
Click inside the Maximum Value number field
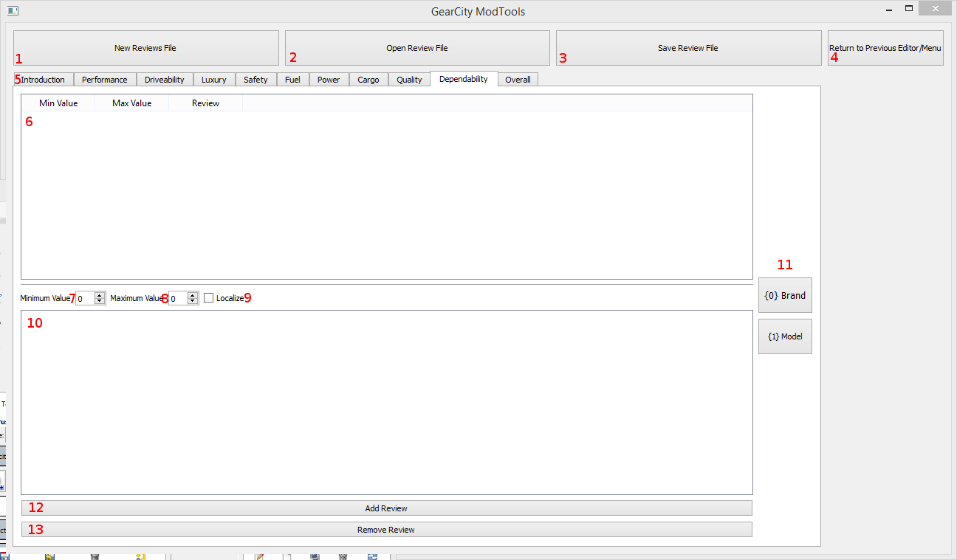(178, 298)
